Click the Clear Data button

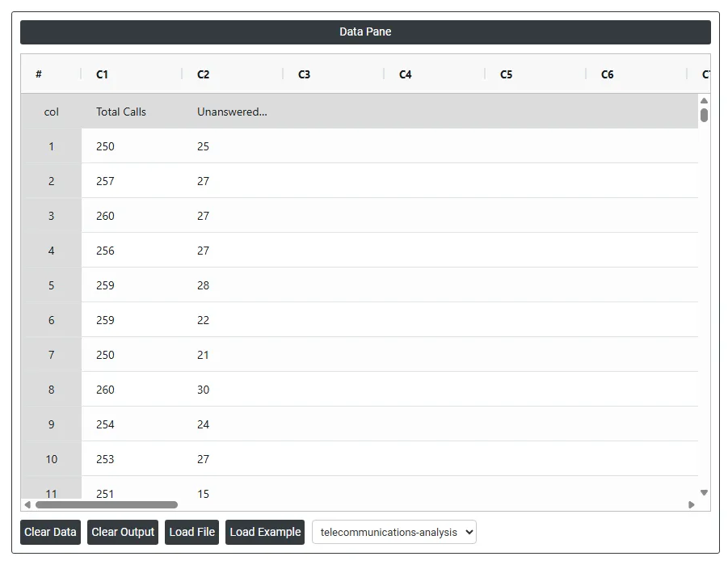point(50,532)
